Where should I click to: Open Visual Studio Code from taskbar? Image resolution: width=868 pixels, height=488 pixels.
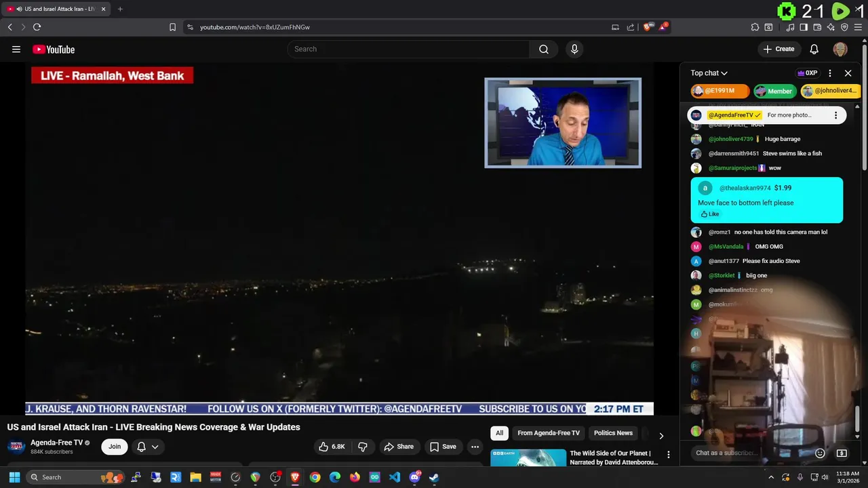pos(395,477)
